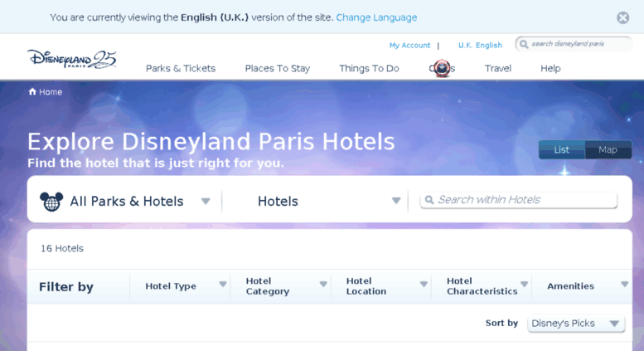Close the language notification banner

[622, 17]
